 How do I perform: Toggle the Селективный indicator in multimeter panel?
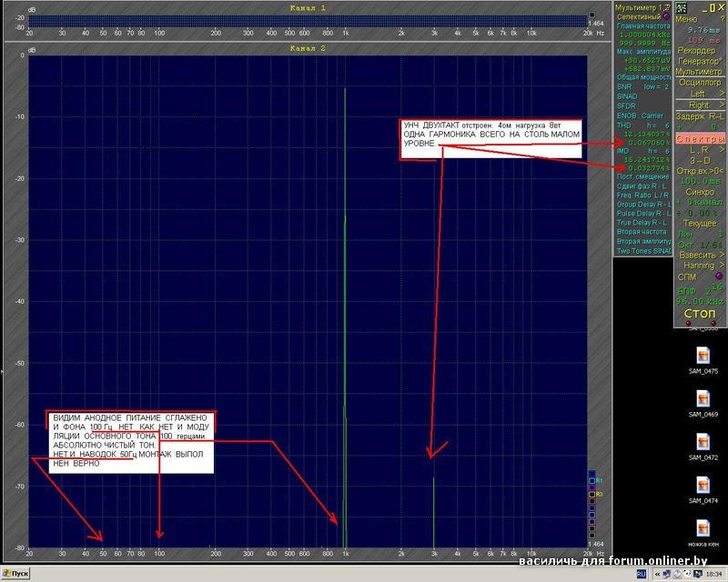[666, 16]
